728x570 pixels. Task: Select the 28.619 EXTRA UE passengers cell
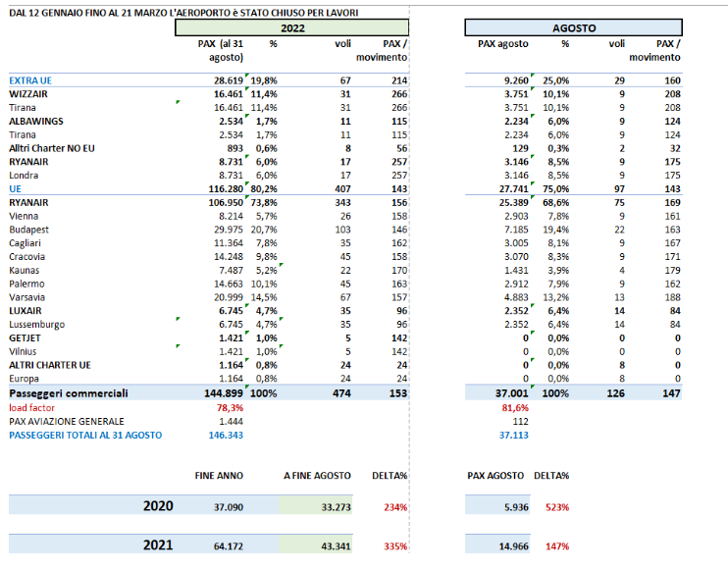(229, 80)
